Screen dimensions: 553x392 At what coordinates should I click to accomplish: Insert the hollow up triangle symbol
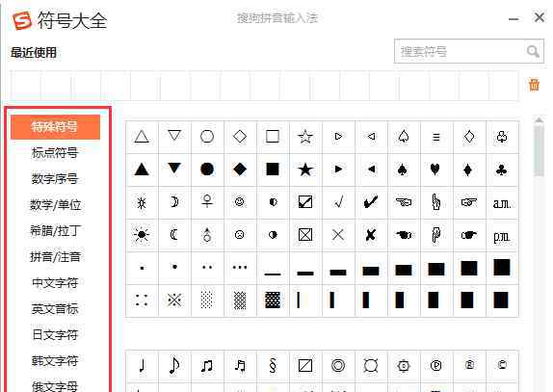tap(142, 137)
